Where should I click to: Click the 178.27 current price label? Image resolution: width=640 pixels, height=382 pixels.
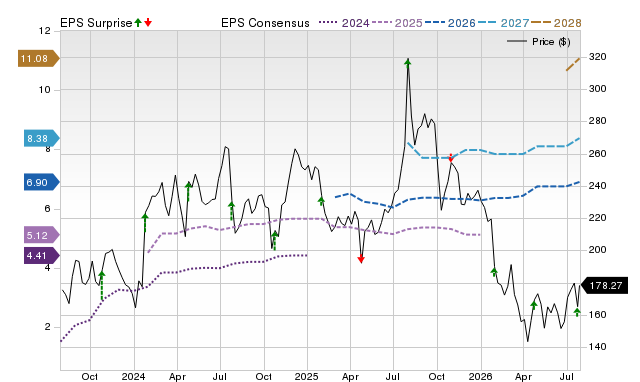click(604, 285)
